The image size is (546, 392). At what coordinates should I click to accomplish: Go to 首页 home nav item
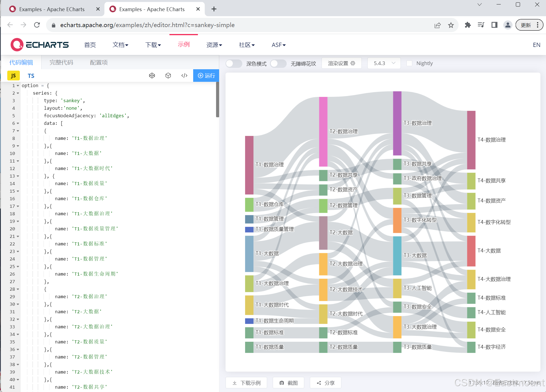pyautogui.click(x=90, y=45)
